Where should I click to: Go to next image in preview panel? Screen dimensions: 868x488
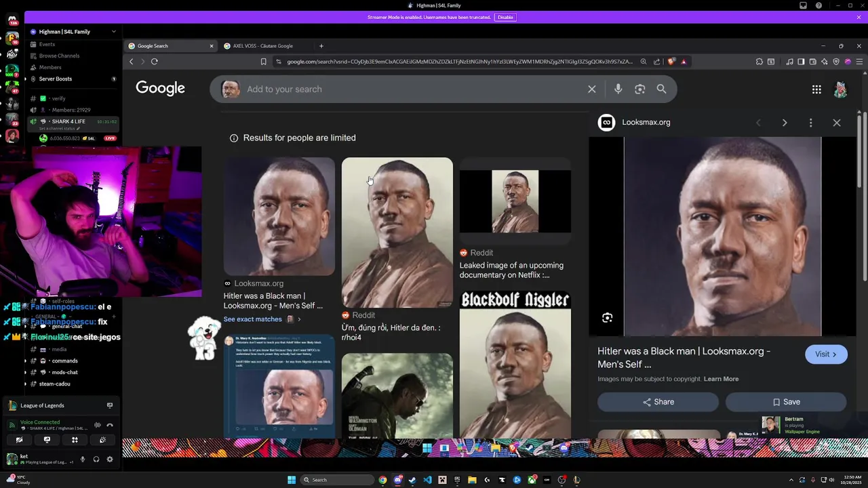pos(785,123)
